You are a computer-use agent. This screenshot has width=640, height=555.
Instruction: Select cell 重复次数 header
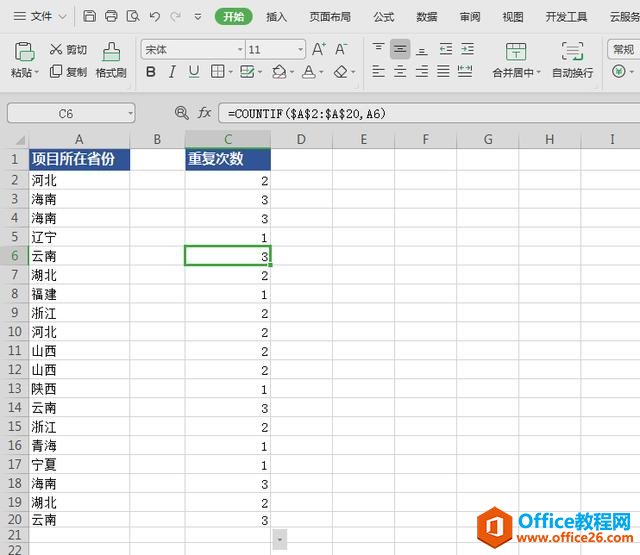click(x=228, y=159)
